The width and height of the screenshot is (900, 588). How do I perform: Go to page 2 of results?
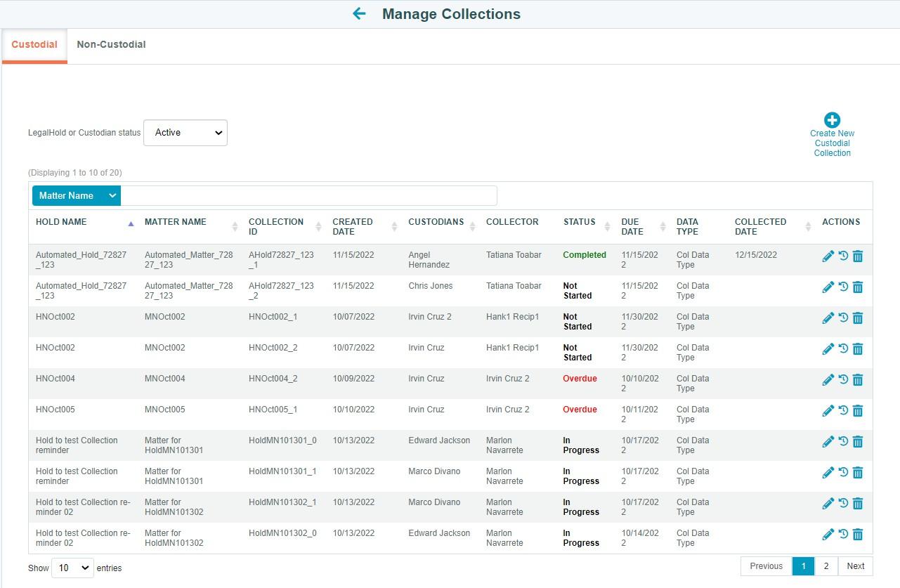826,566
